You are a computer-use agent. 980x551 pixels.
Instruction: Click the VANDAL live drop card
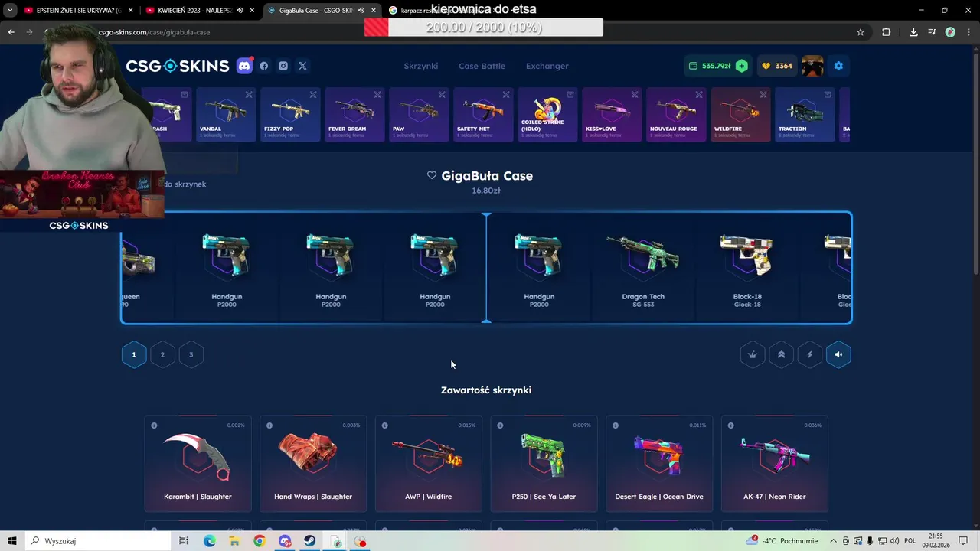tap(226, 114)
